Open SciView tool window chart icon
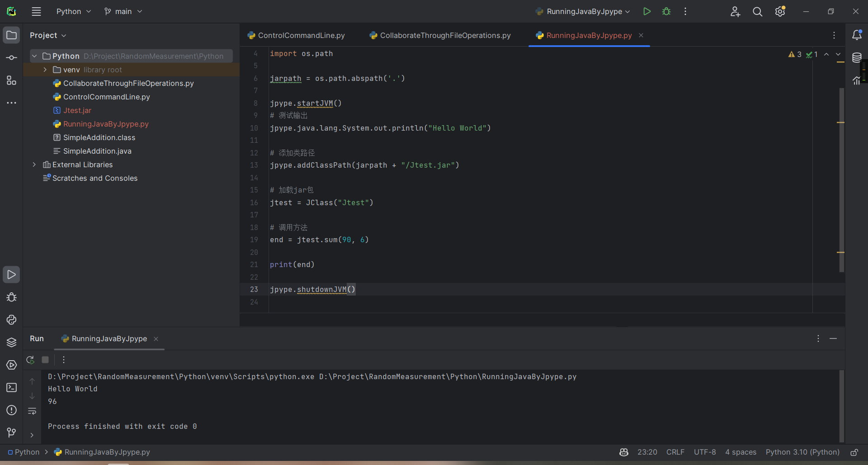The width and height of the screenshot is (868, 465). (857, 80)
